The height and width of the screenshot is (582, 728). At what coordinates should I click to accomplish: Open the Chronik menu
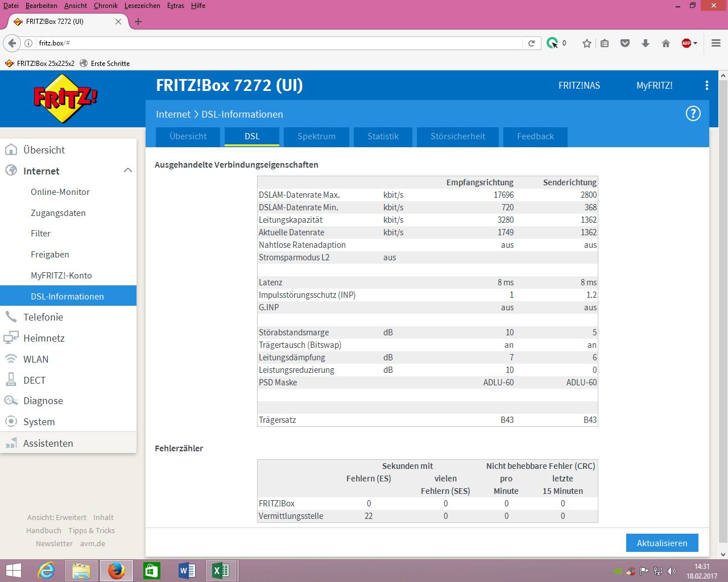click(105, 6)
